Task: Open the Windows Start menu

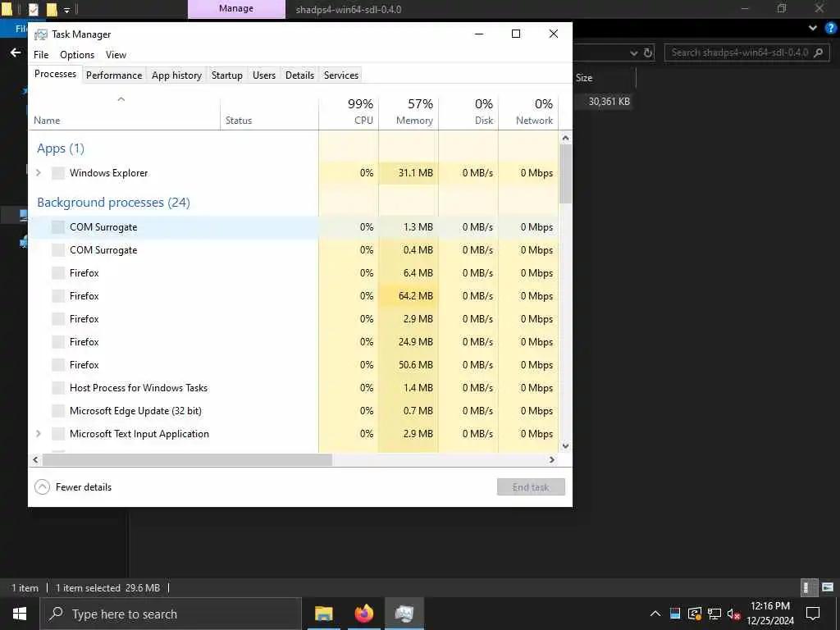Action: tap(20, 614)
